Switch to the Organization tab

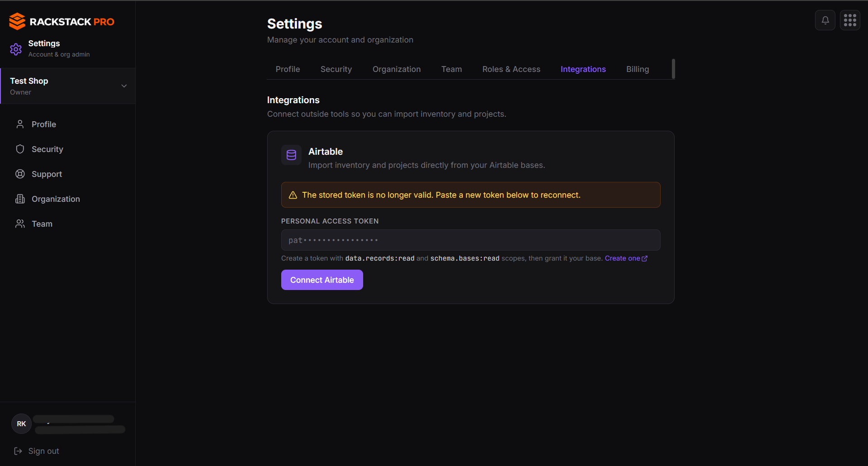click(x=397, y=69)
